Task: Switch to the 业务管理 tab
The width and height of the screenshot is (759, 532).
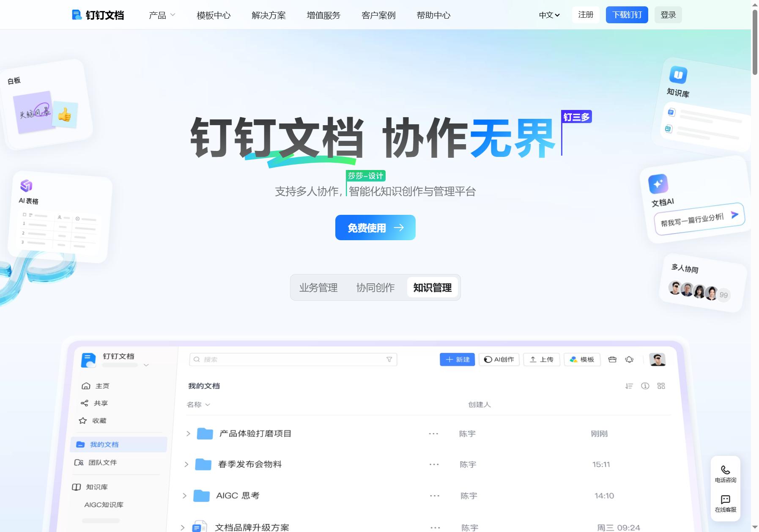Action: point(318,288)
